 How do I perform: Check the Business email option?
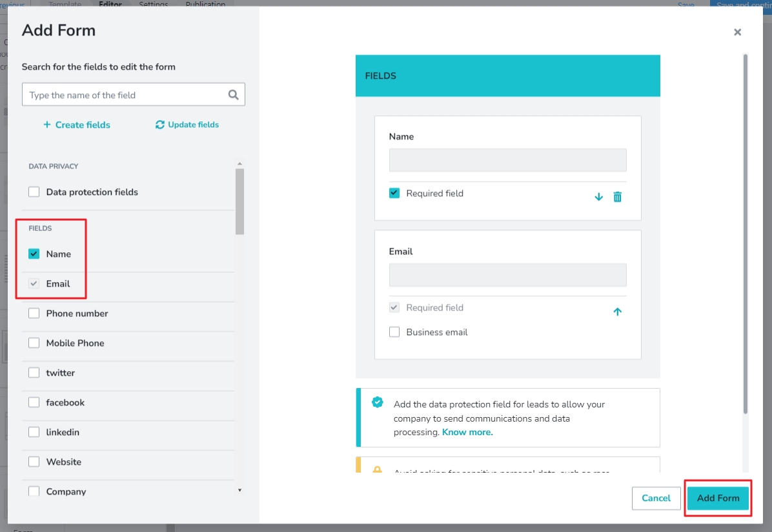394,332
